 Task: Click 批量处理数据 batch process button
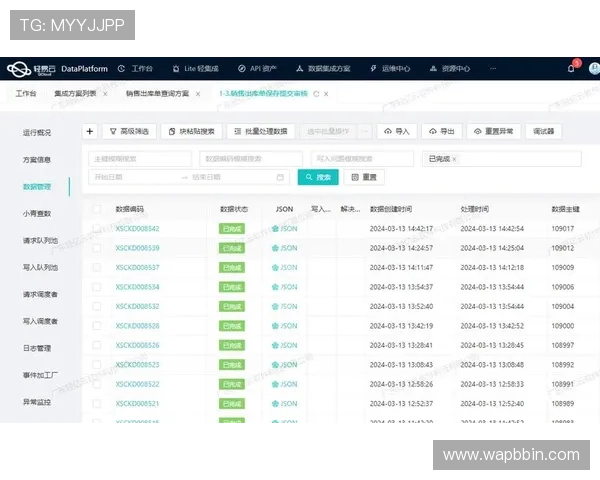click(x=261, y=131)
